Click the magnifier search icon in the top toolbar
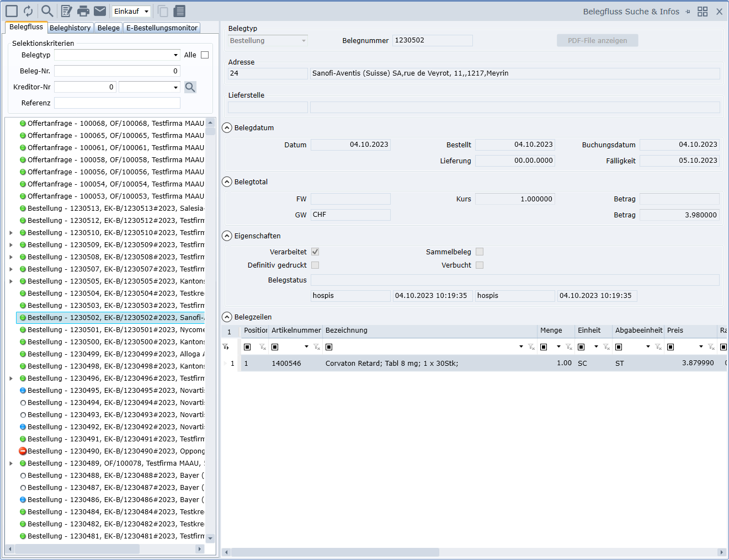This screenshot has width=729, height=560. click(x=47, y=11)
